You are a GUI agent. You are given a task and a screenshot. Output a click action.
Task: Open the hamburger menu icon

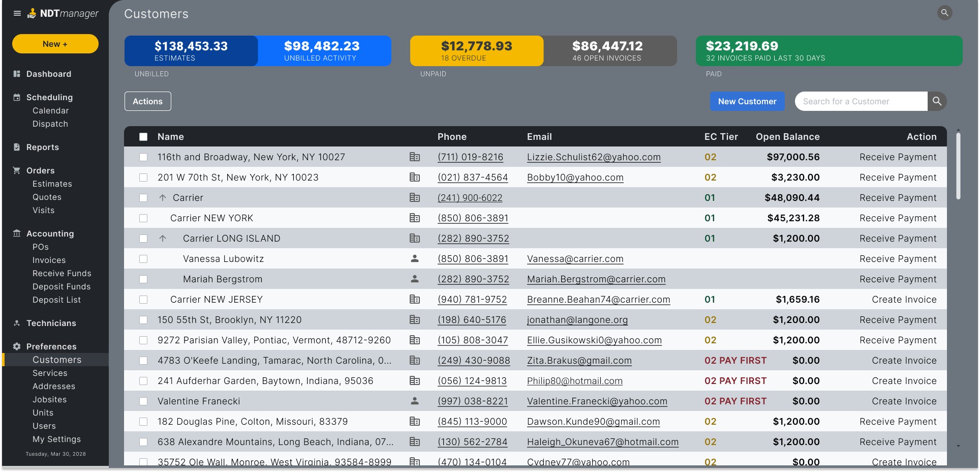17,13
